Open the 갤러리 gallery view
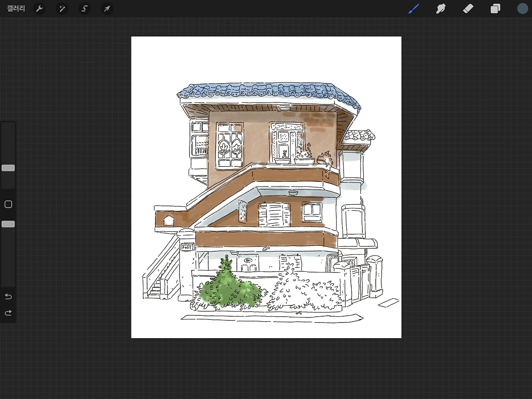Image resolution: width=532 pixels, height=399 pixels. pos(16,8)
